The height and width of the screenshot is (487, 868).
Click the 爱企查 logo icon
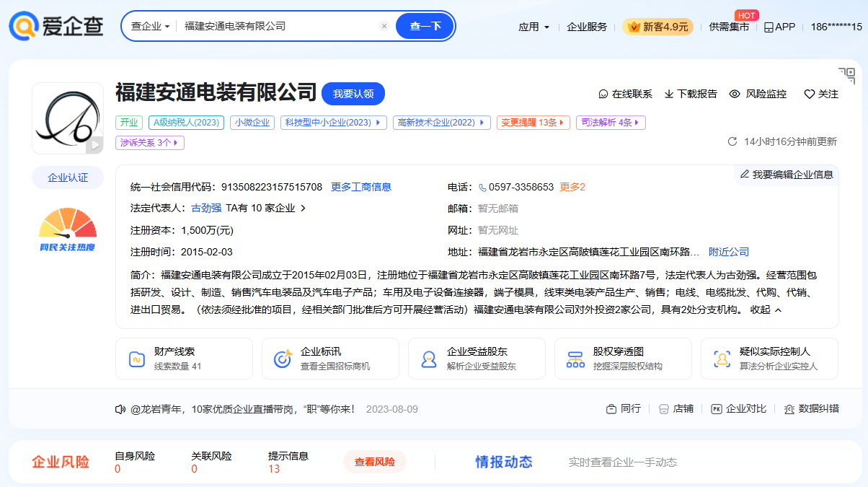tap(23, 26)
